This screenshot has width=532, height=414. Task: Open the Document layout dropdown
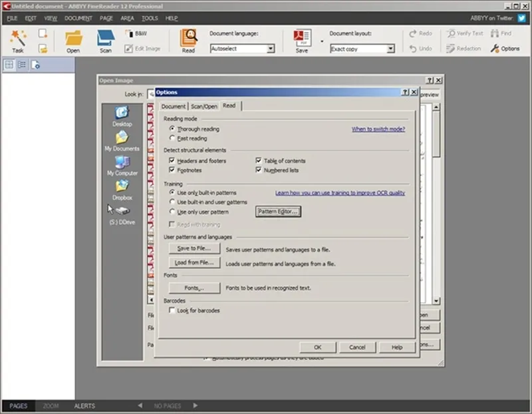(x=390, y=49)
